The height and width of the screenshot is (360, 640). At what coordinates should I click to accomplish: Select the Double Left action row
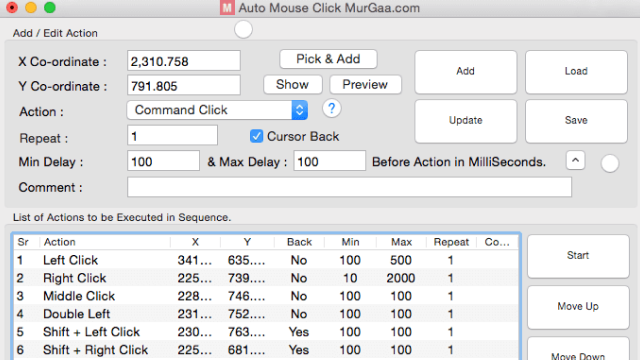click(x=266, y=314)
